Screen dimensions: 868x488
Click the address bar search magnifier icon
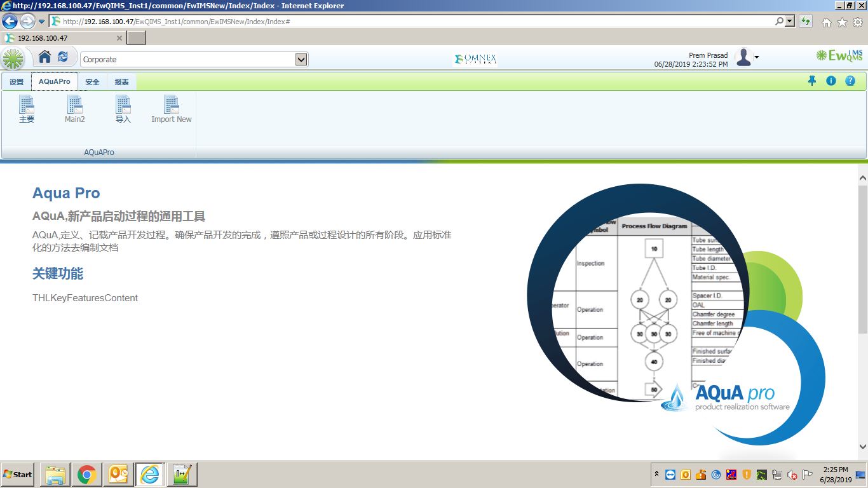pyautogui.click(x=779, y=21)
